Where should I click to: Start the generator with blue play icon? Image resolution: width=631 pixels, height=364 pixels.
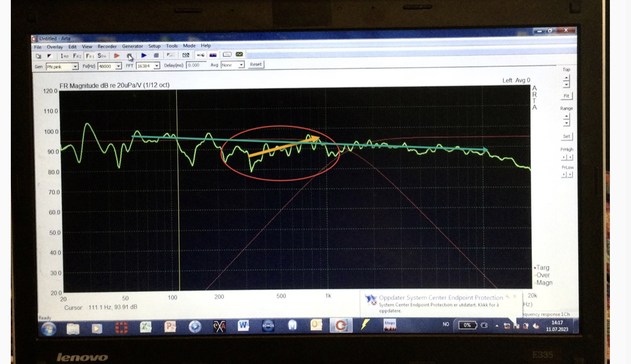[x=143, y=56]
